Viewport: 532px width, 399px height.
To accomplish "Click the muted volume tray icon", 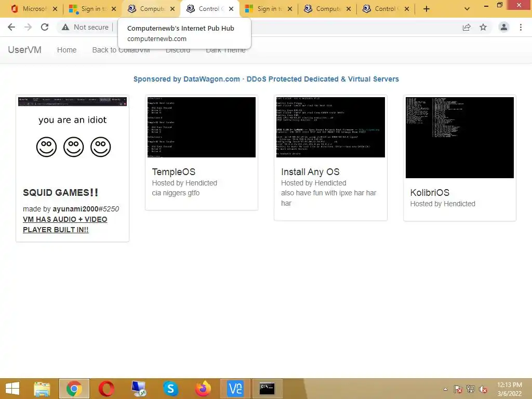I will click(483, 389).
